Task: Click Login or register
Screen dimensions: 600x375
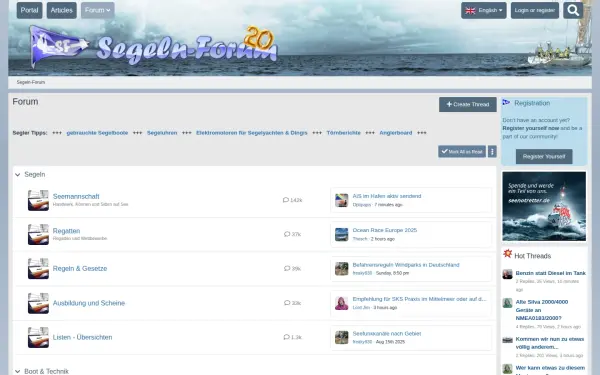Action: [535, 10]
